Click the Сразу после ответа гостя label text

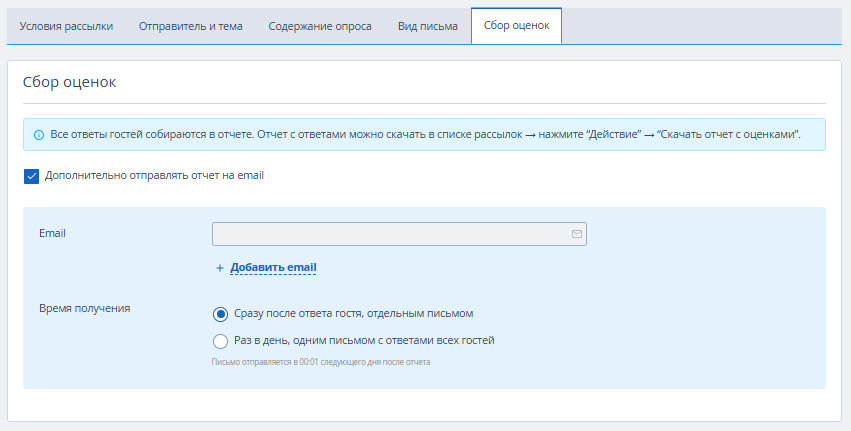(353, 314)
